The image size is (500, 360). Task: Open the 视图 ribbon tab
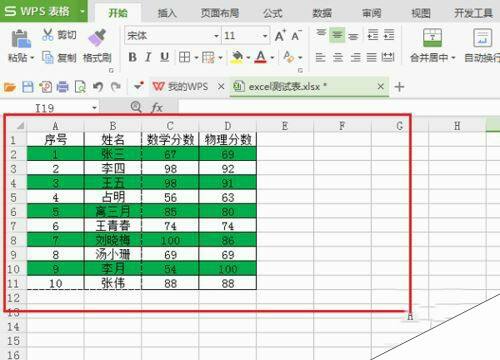[421, 13]
